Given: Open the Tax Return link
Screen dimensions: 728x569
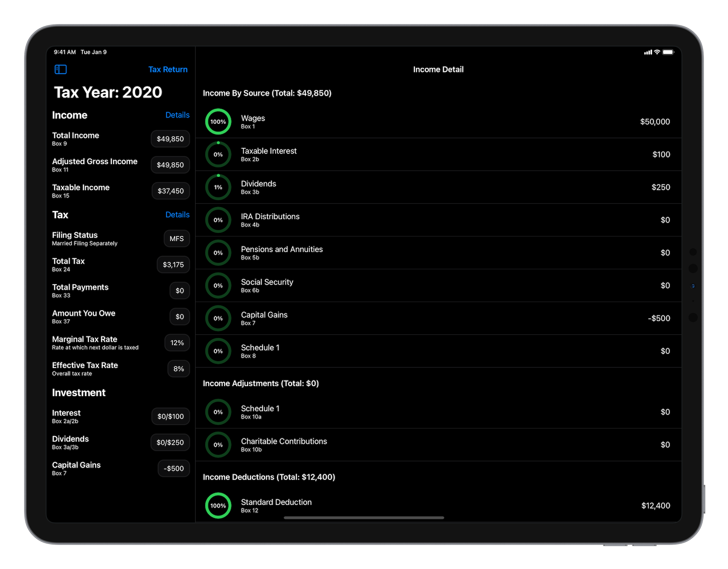Looking at the screenshot, I should [168, 69].
